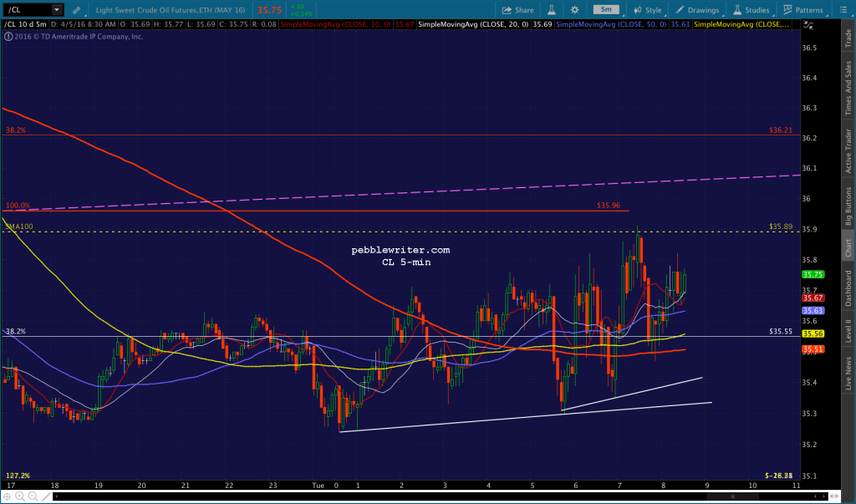Select the Chart side tab
Image resolution: width=856 pixels, height=504 pixels.
pyautogui.click(x=848, y=248)
